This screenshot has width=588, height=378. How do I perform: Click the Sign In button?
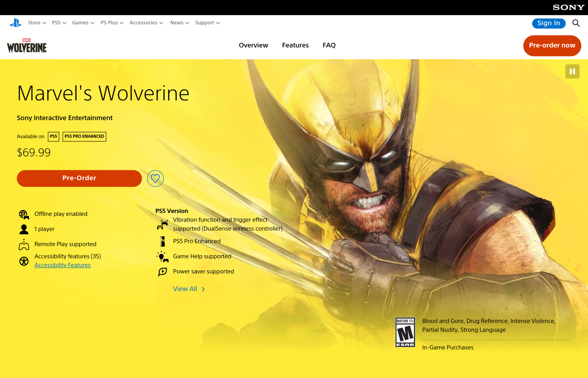tap(549, 23)
